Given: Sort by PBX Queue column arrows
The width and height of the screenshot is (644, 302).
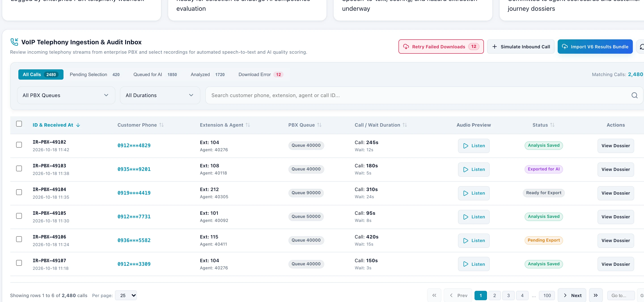Looking at the screenshot, I should pyautogui.click(x=319, y=125).
